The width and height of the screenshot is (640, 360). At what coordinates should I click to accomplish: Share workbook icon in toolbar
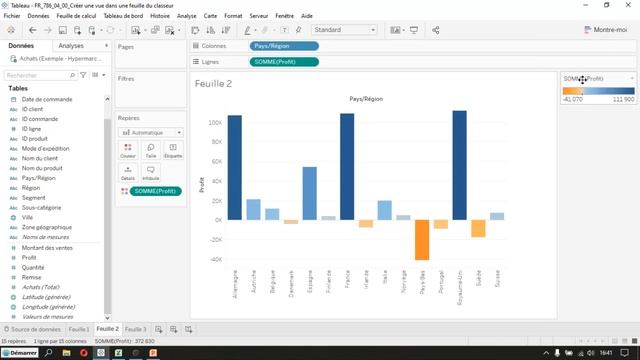436,30
